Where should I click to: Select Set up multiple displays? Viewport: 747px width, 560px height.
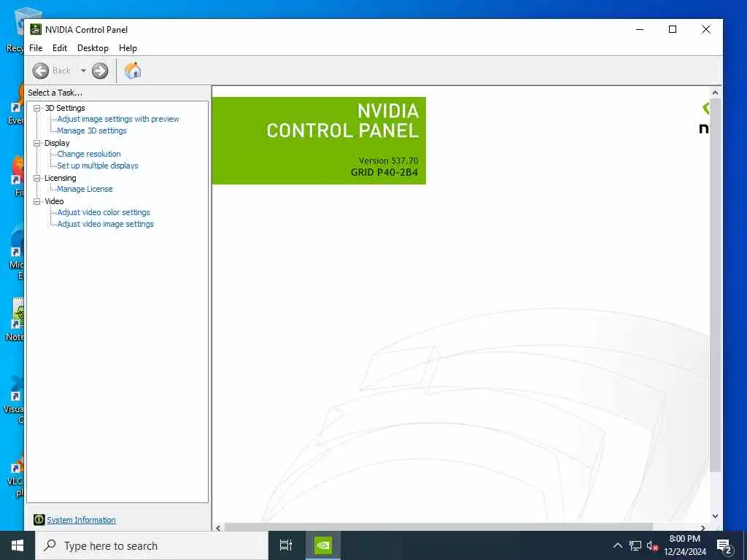coord(98,166)
